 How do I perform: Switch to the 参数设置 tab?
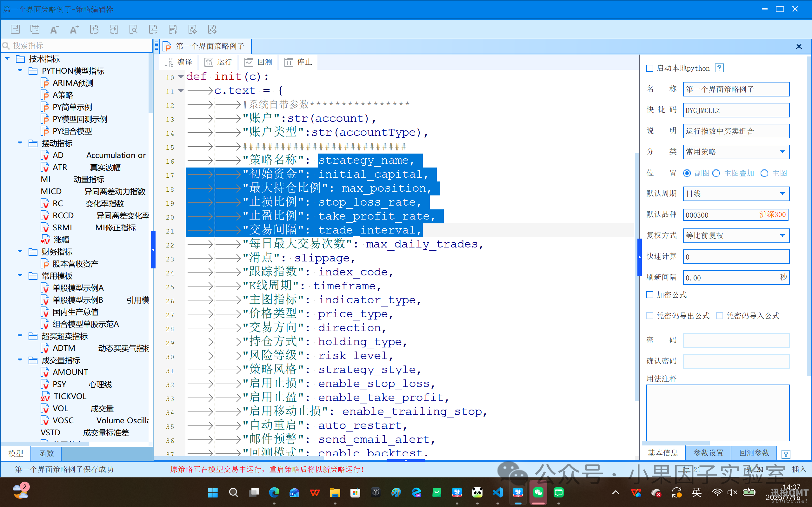[x=709, y=453]
